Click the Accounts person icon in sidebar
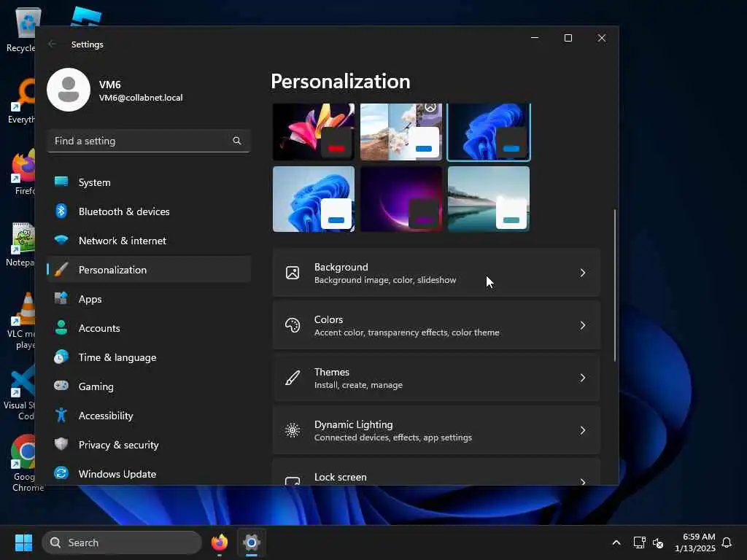Viewport: 747px width, 560px height. (61, 327)
